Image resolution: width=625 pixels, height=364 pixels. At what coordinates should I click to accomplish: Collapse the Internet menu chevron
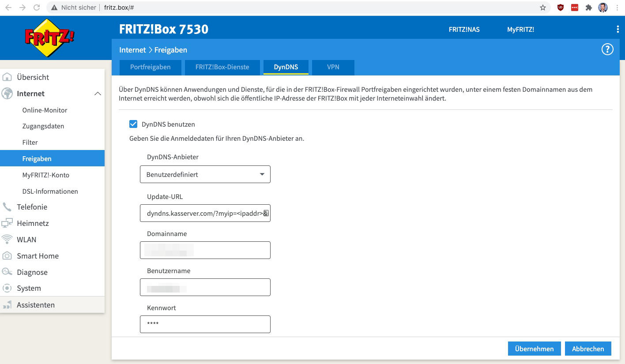click(x=98, y=94)
